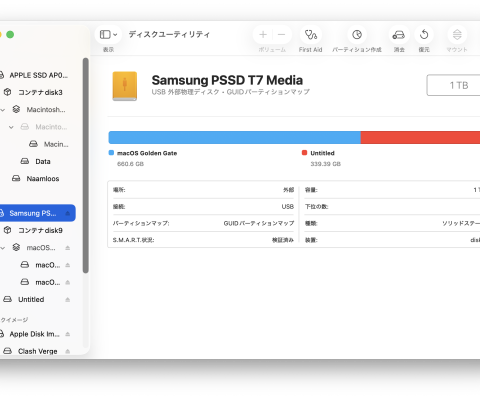Screen dimensions: 480x399
Task: Eject the first macO... volume
Action: pos(68,265)
